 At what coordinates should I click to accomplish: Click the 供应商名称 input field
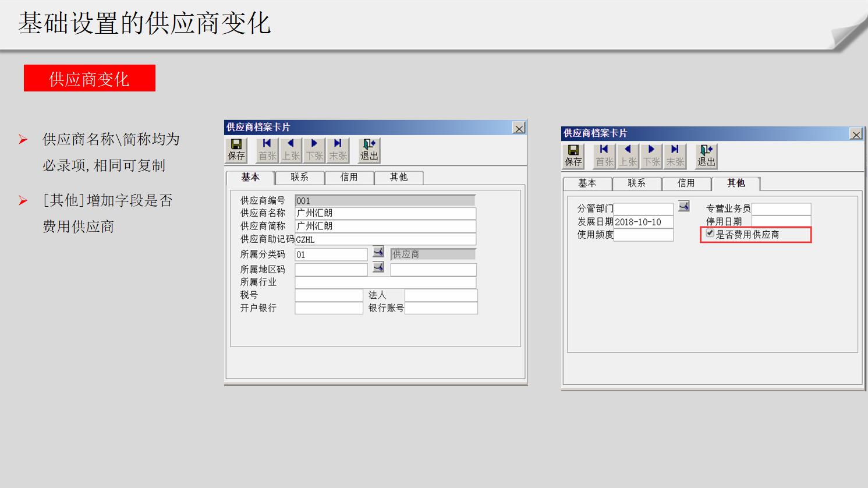tap(385, 213)
